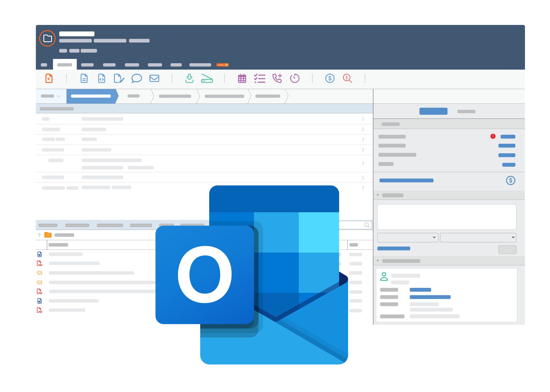Click the red dollar magnifier search icon
The height and width of the screenshot is (392, 550).
click(347, 78)
